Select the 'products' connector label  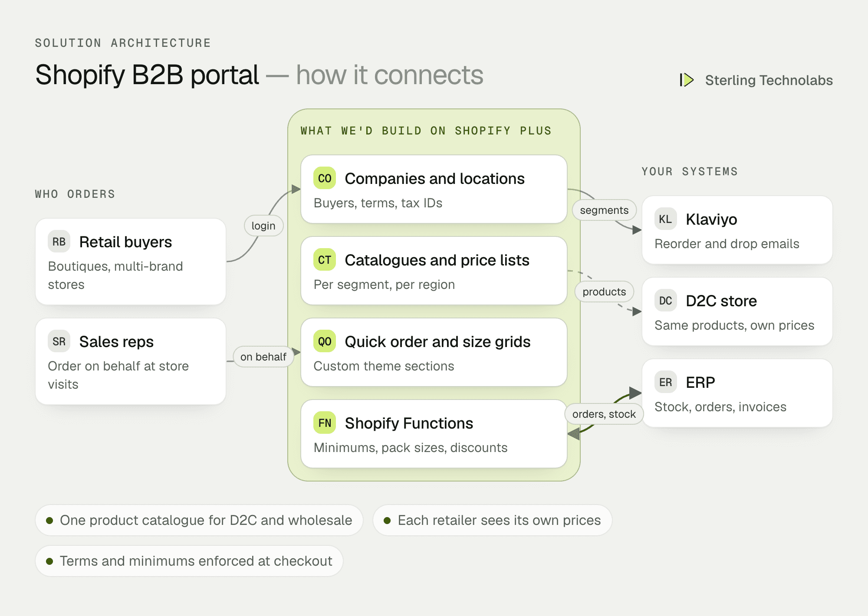click(604, 292)
